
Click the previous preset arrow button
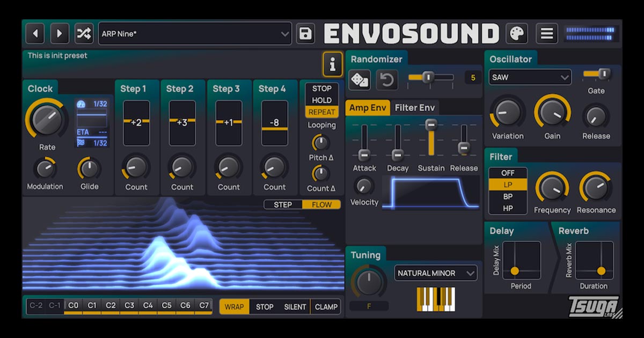pyautogui.click(x=35, y=33)
